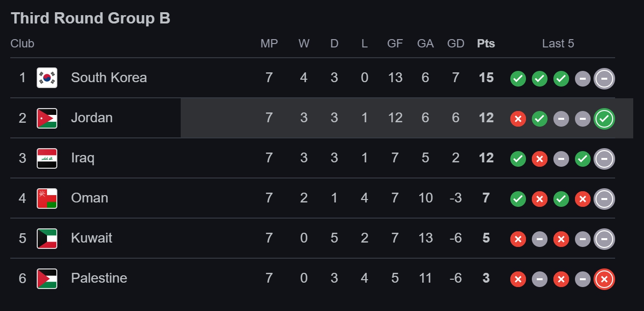Click the South Korea flag icon
The image size is (644, 311).
(47, 78)
